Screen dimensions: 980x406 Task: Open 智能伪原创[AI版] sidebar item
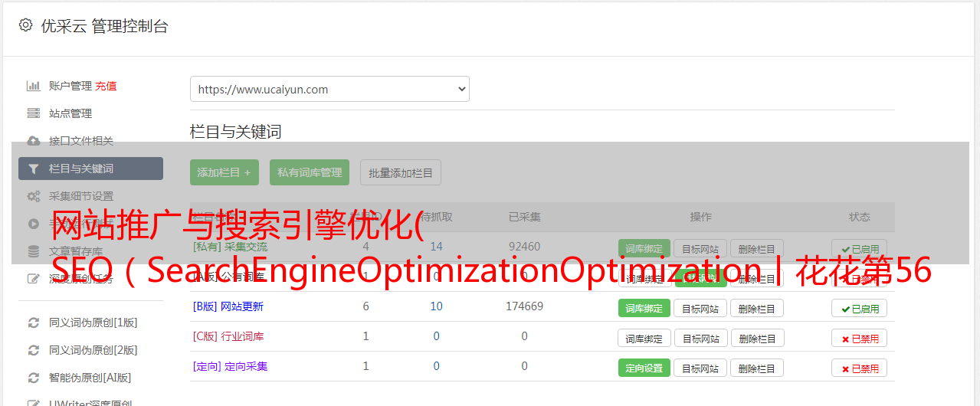click(x=90, y=378)
